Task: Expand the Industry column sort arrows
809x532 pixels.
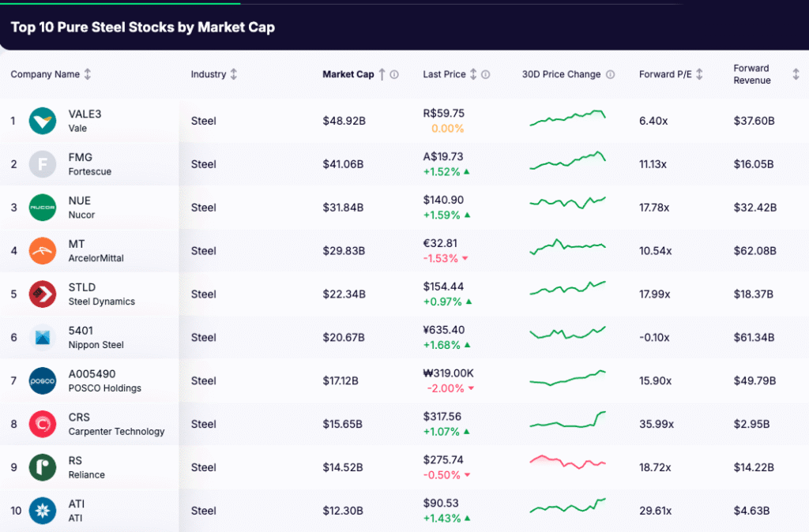Action: (234, 73)
